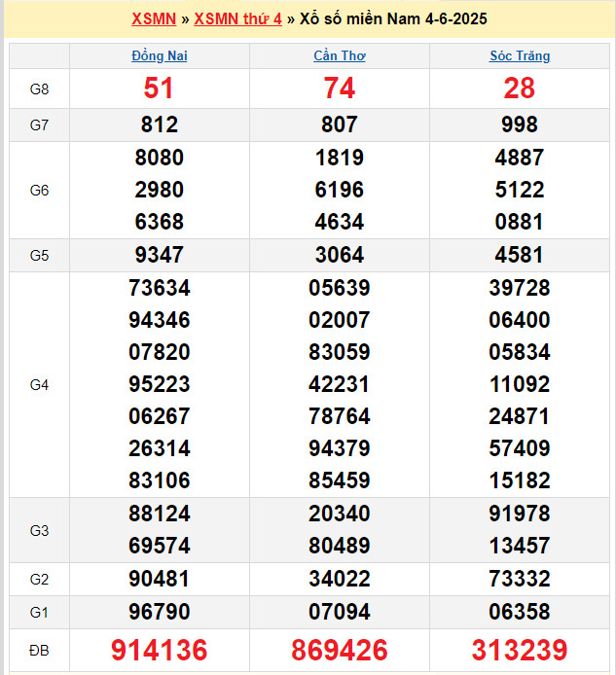Click the G2 number 73332

(x=520, y=579)
